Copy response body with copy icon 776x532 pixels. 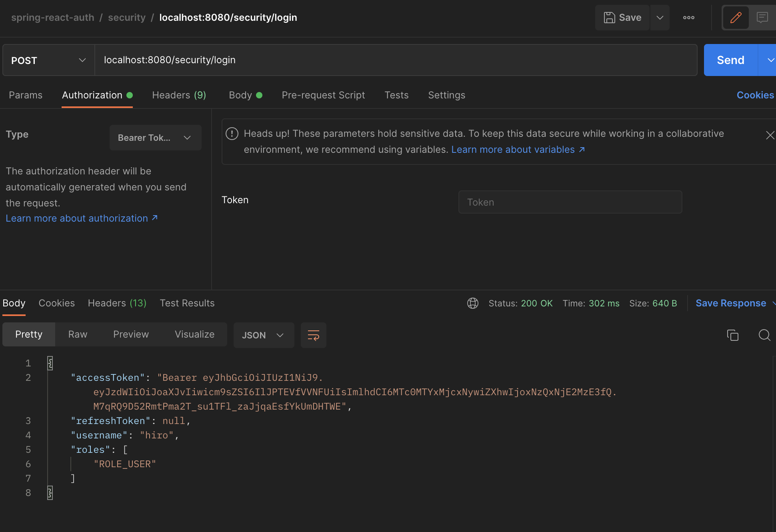(732, 335)
